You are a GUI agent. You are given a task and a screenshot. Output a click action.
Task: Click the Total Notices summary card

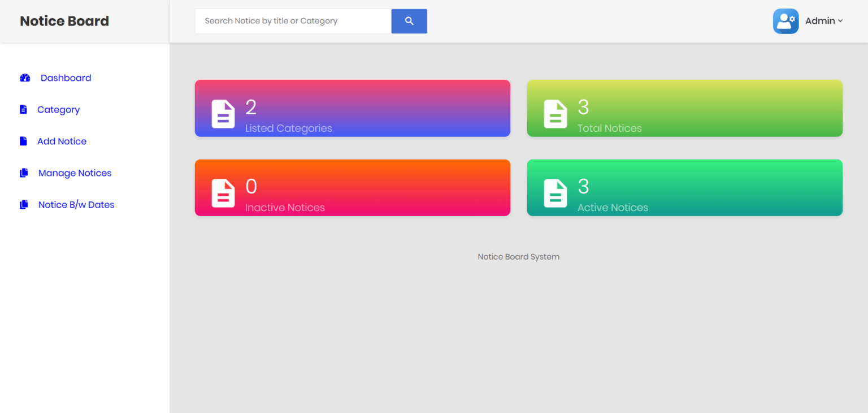pyautogui.click(x=684, y=108)
